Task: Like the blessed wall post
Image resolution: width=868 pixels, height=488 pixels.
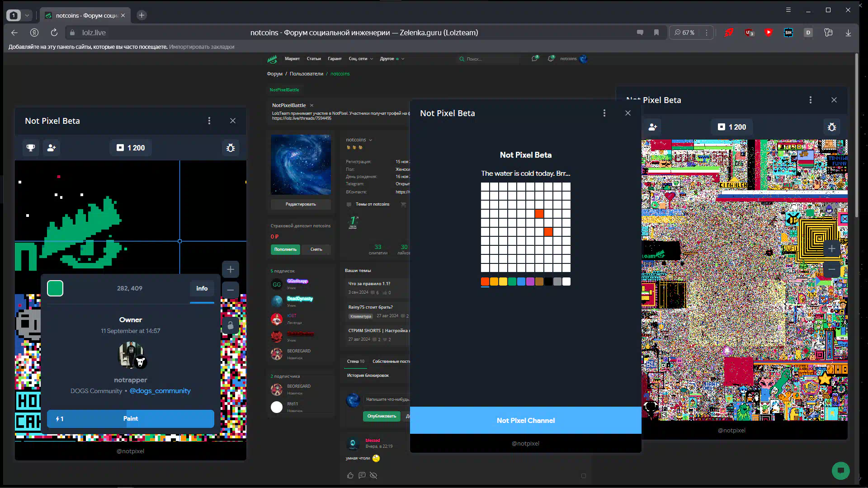Action: coord(350,475)
